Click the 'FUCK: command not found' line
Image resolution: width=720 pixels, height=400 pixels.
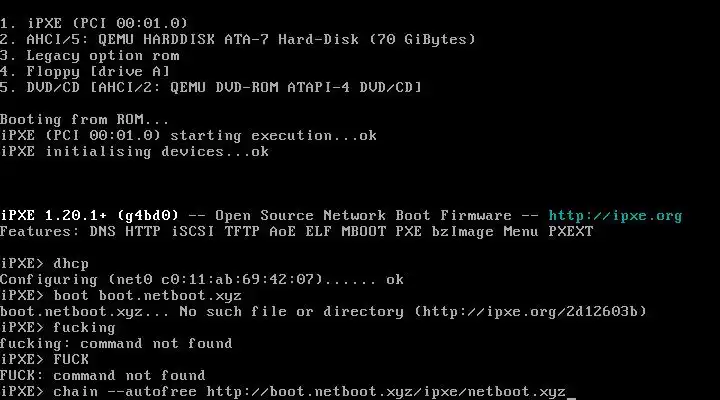(x=115, y=375)
